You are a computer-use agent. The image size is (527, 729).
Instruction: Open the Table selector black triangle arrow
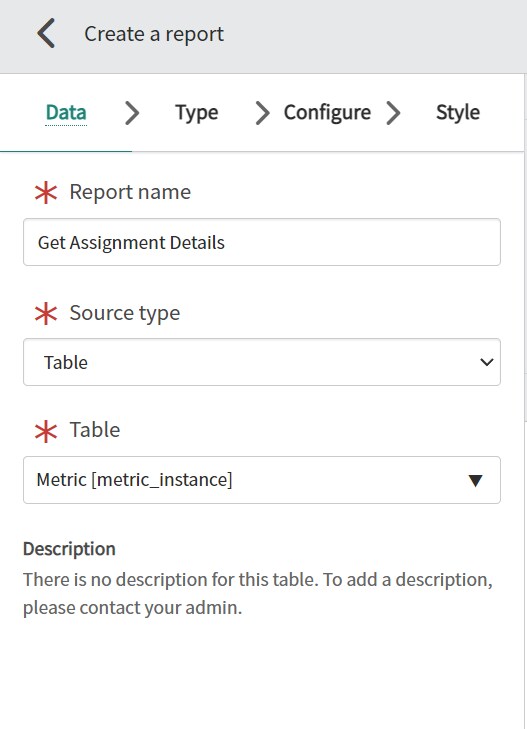(x=475, y=480)
